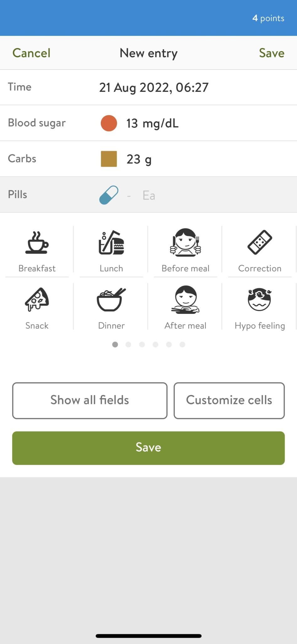The width and height of the screenshot is (297, 644).
Task: Click the pill icon in the Pills row
Action: (108, 195)
